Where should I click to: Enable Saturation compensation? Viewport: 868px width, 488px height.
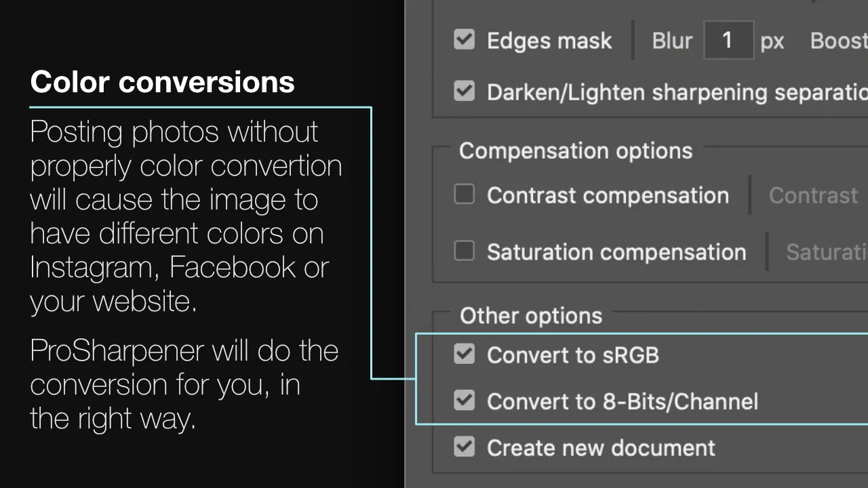point(464,251)
